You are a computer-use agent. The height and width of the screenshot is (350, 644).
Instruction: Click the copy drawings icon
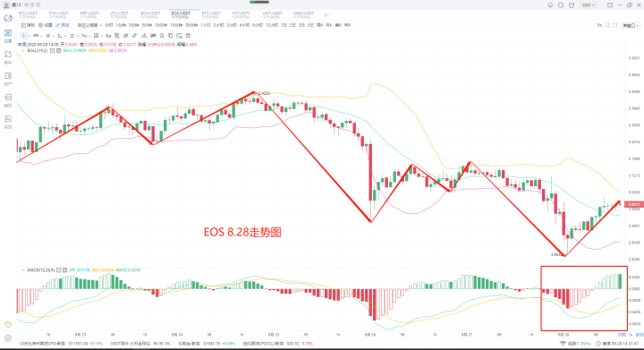[171, 36]
